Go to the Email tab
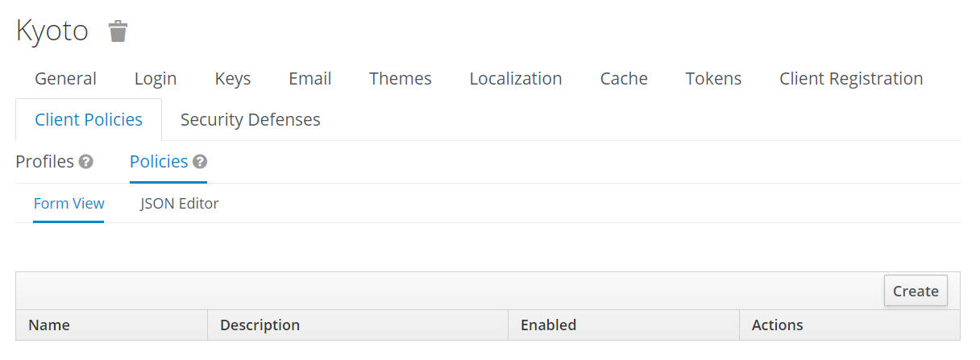The image size is (980, 360). [x=310, y=78]
